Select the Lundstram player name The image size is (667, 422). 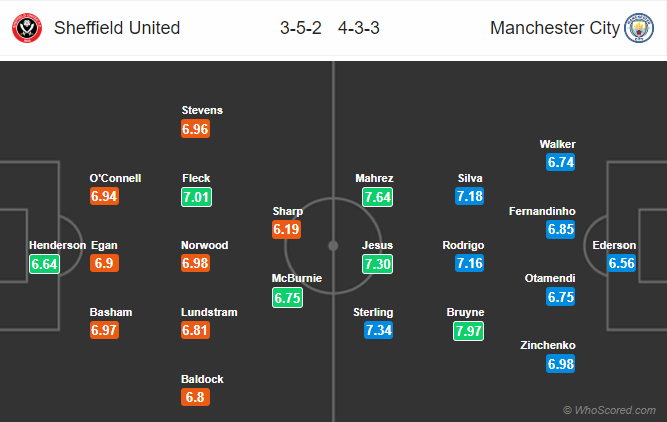pyautogui.click(x=209, y=312)
